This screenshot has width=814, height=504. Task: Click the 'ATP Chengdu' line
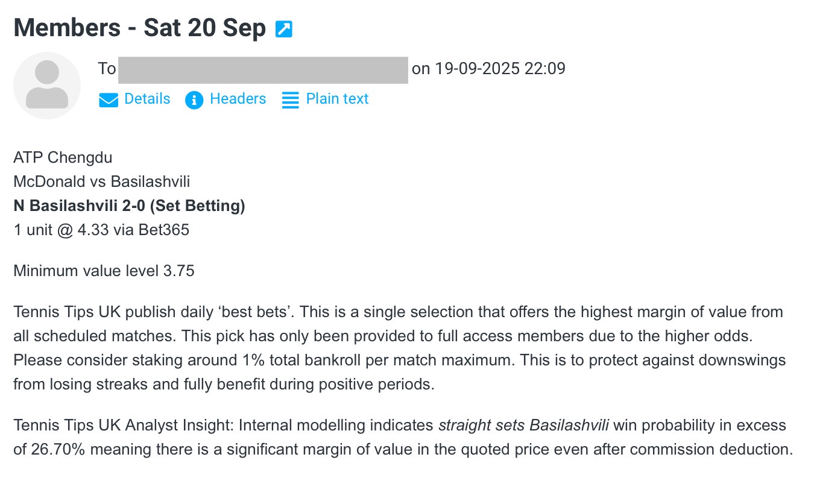click(63, 158)
